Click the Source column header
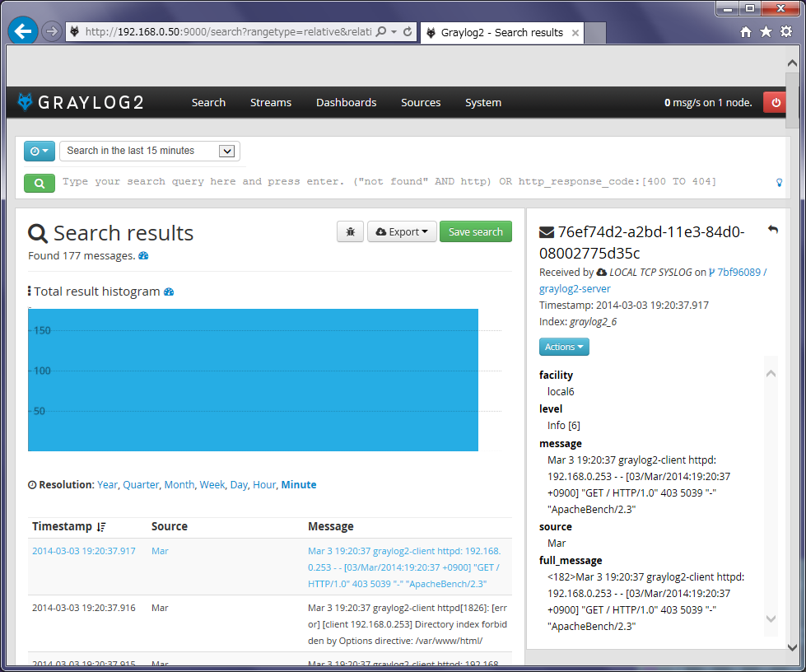Screen dimensions: 806x672 click(170, 526)
